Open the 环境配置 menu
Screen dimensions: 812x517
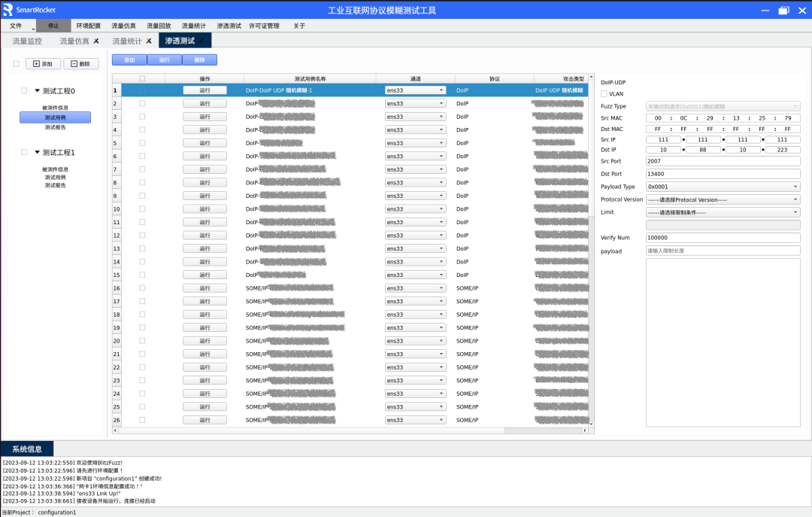pos(88,26)
